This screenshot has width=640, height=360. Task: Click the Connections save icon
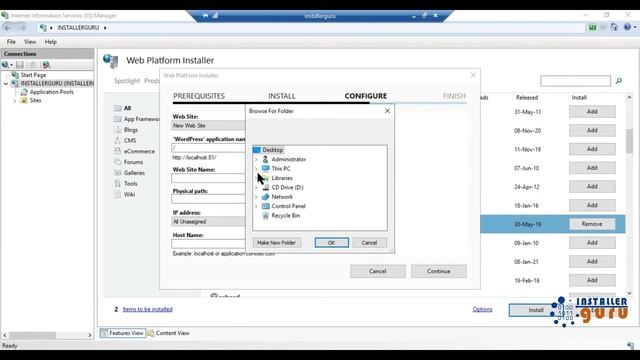20,65
